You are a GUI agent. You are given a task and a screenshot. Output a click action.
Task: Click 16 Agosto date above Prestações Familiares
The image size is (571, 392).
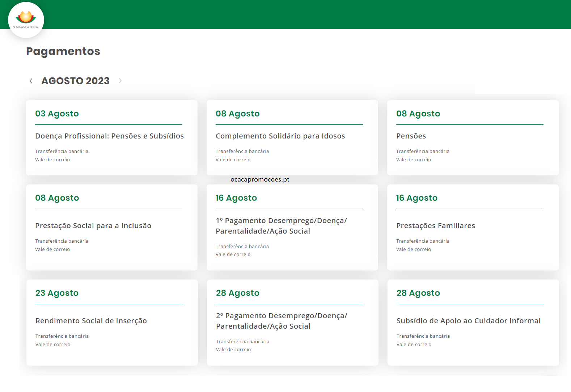pyautogui.click(x=417, y=198)
